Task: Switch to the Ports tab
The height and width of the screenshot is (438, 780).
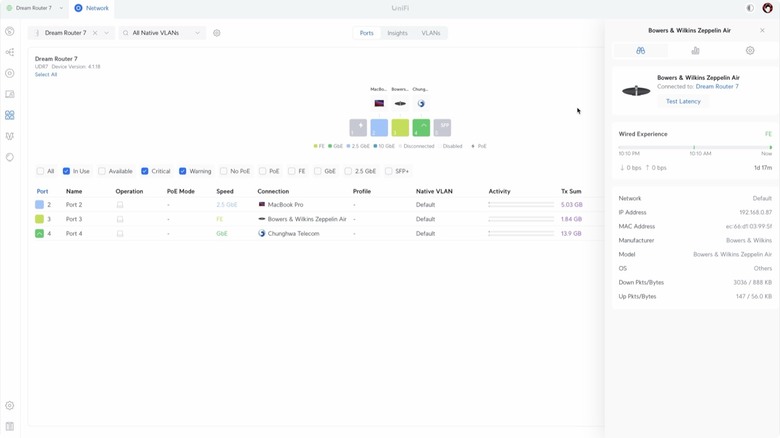Action: (367, 33)
